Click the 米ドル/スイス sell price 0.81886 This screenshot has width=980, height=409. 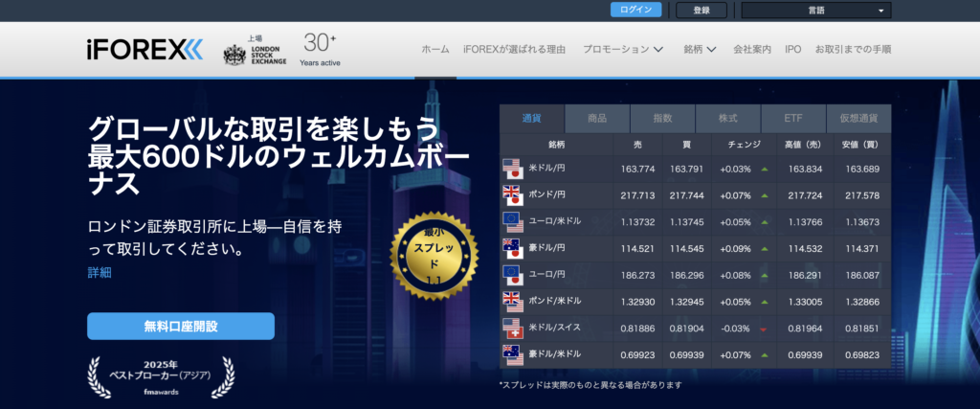click(x=637, y=329)
